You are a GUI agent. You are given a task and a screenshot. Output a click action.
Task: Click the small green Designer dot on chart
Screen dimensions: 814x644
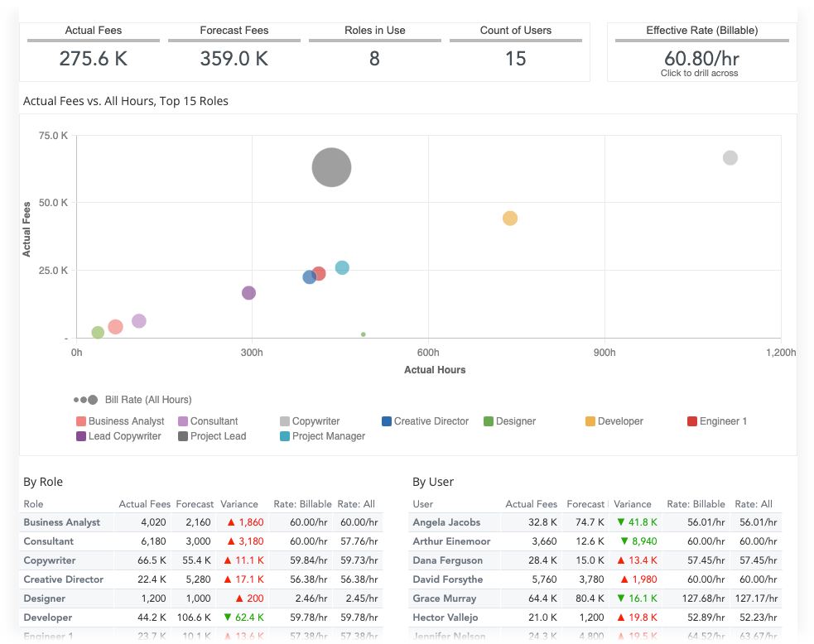click(x=364, y=334)
